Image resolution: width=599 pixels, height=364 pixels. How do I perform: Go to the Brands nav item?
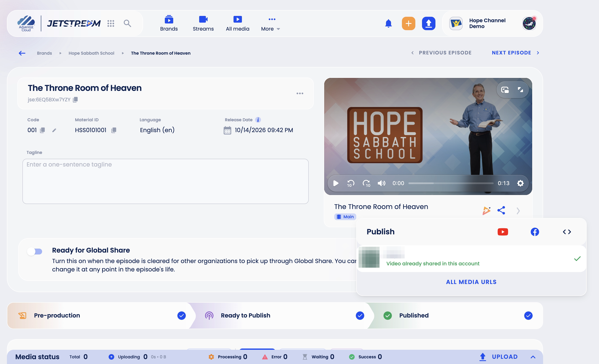pos(169,23)
